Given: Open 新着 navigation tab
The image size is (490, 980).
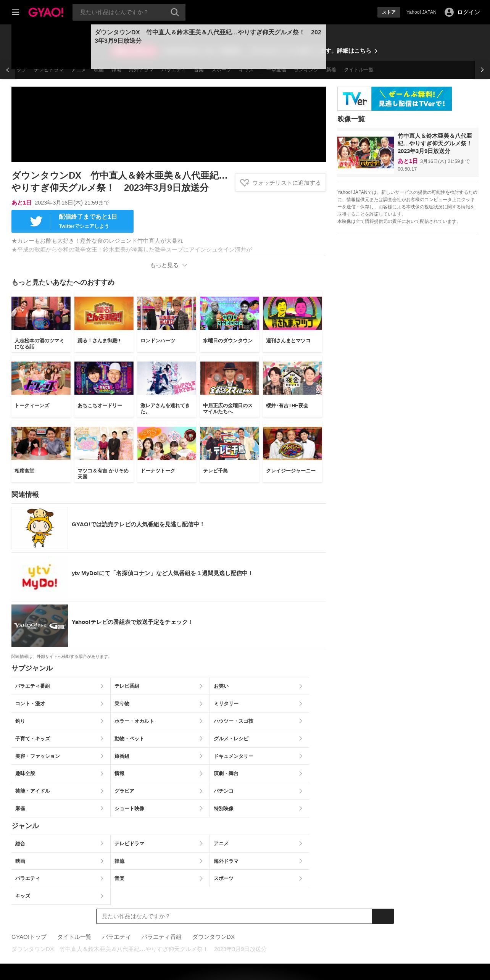Looking at the screenshot, I should pyautogui.click(x=331, y=70).
